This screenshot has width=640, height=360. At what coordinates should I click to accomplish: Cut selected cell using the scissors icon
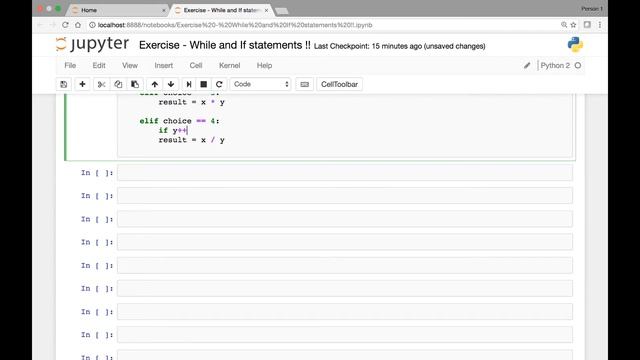point(101,84)
